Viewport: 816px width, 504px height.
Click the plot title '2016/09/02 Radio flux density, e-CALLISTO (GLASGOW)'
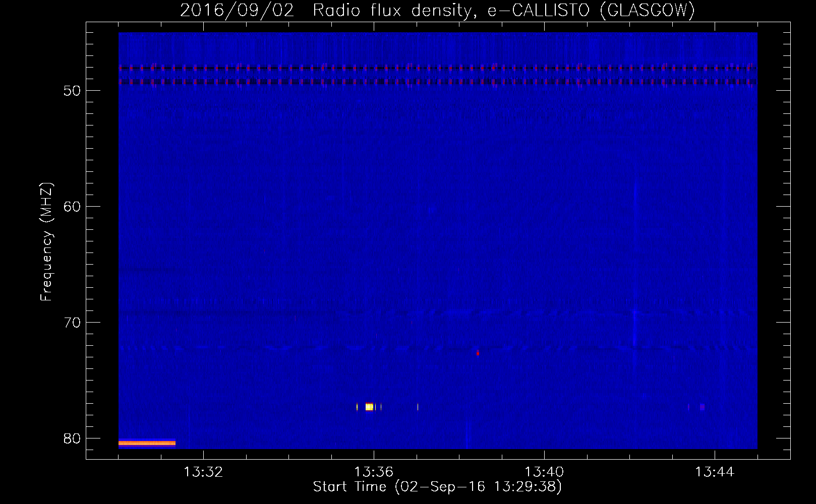pyautogui.click(x=437, y=10)
